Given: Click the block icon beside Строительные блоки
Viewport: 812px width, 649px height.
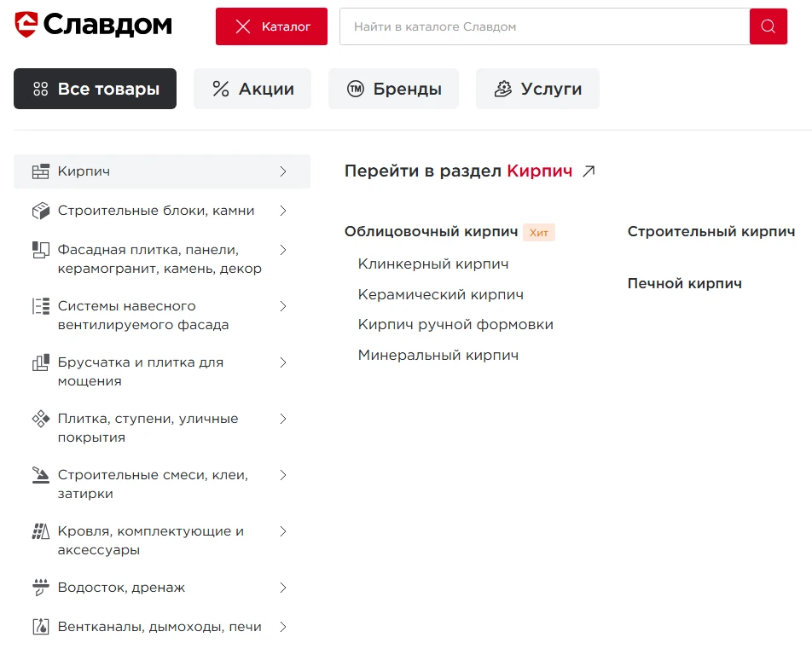Looking at the screenshot, I should tap(41, 211).
